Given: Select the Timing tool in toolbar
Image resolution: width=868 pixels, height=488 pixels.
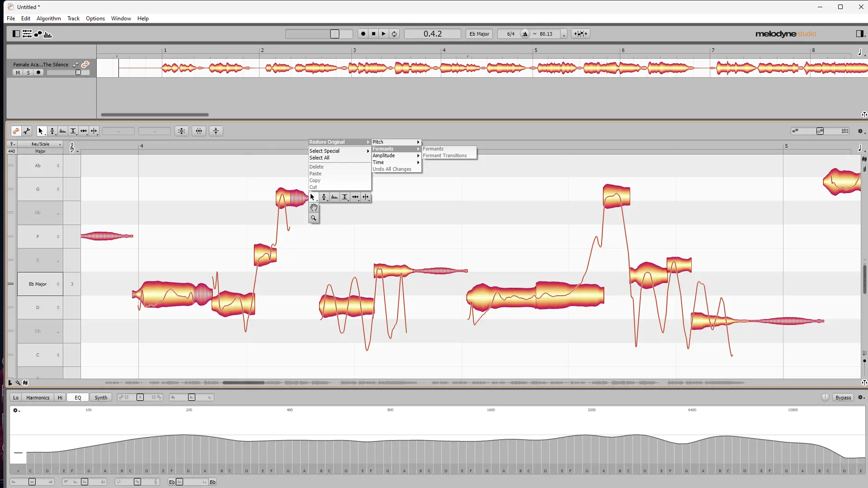Looking at the screenshot, I should tap(84, 131).
